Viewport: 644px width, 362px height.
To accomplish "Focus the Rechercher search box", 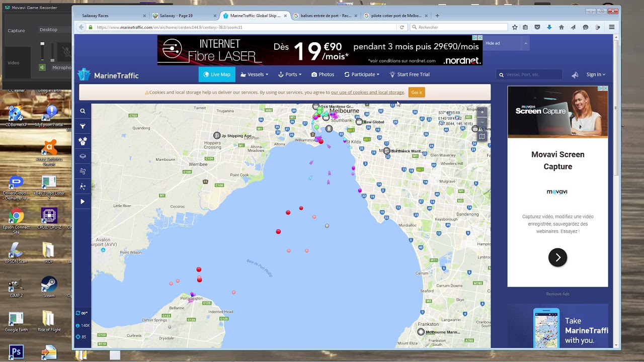I will [x=459, y=27].
